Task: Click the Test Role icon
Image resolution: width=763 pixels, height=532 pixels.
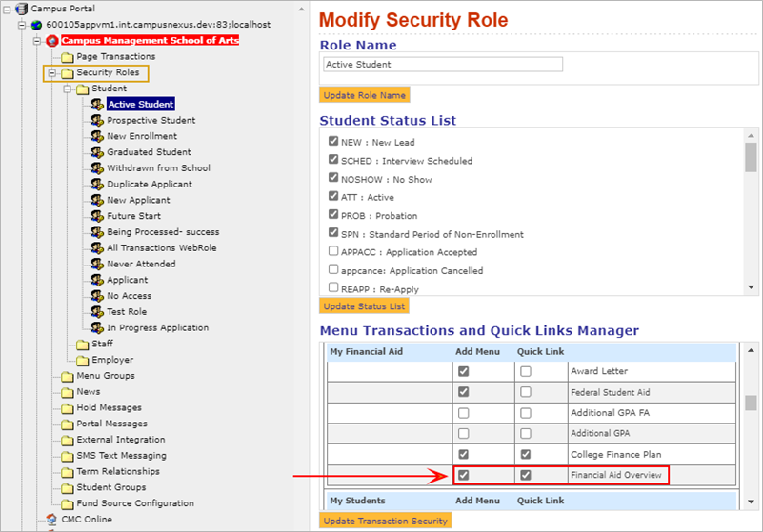Action: point(97,312)
